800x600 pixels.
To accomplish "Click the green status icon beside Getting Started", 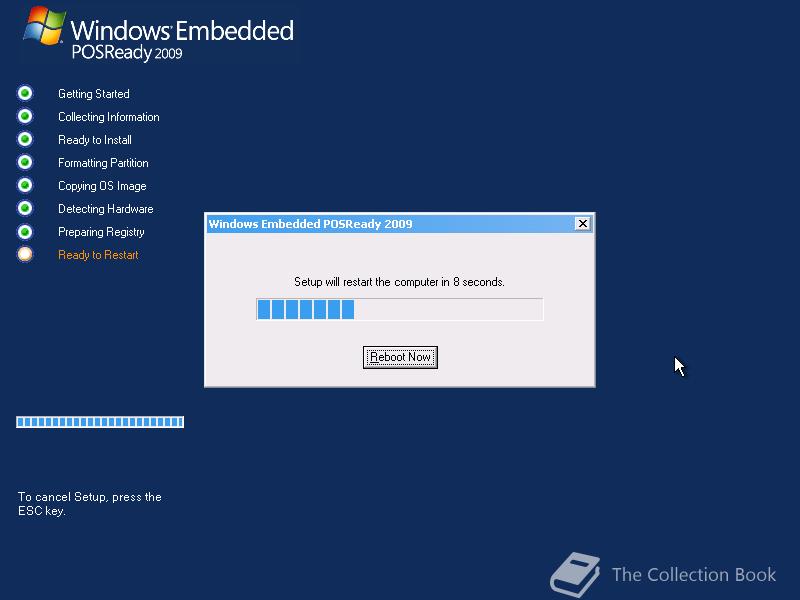I will coord(24,93).
